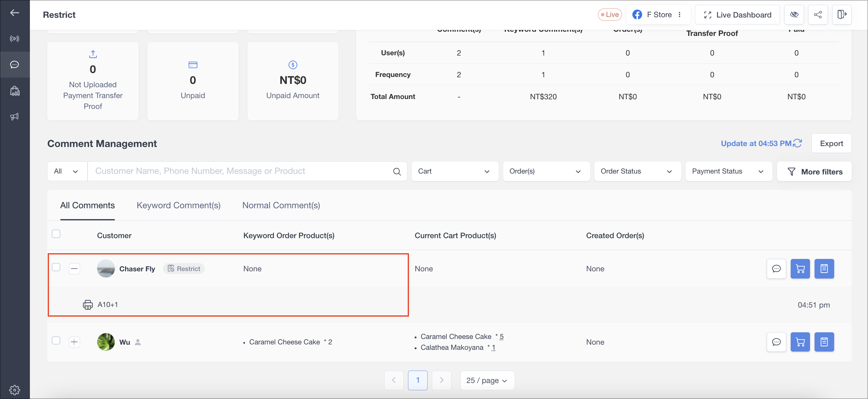Click the cart icon for Chaser Fly
Viewport: 868px width, 399px height.
point(800,269)
